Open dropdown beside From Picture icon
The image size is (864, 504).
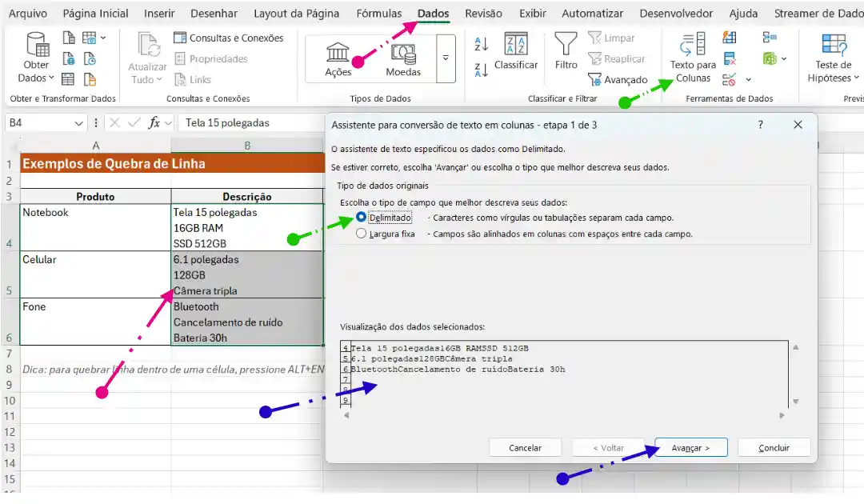103,38
